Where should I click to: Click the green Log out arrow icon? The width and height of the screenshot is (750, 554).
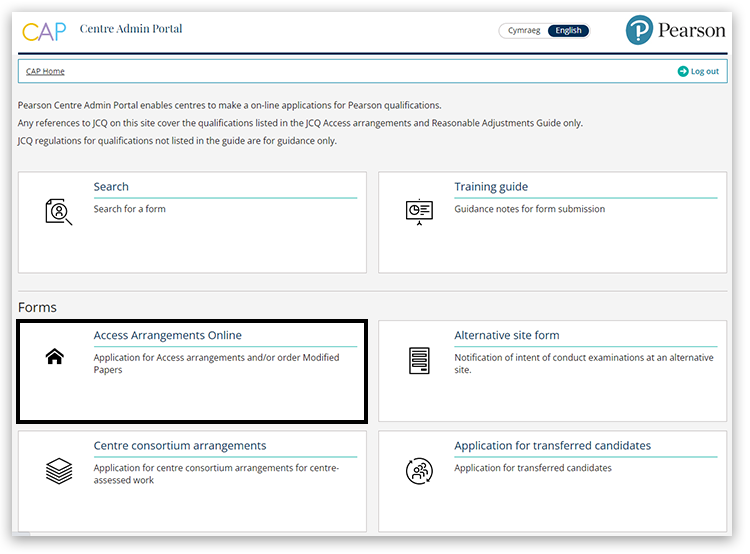683,72
